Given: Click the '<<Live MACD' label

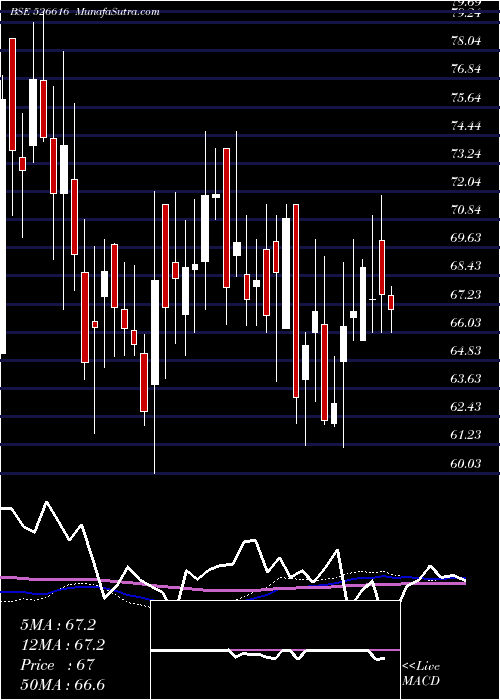Looking at the screenshot, I should 421,674.
